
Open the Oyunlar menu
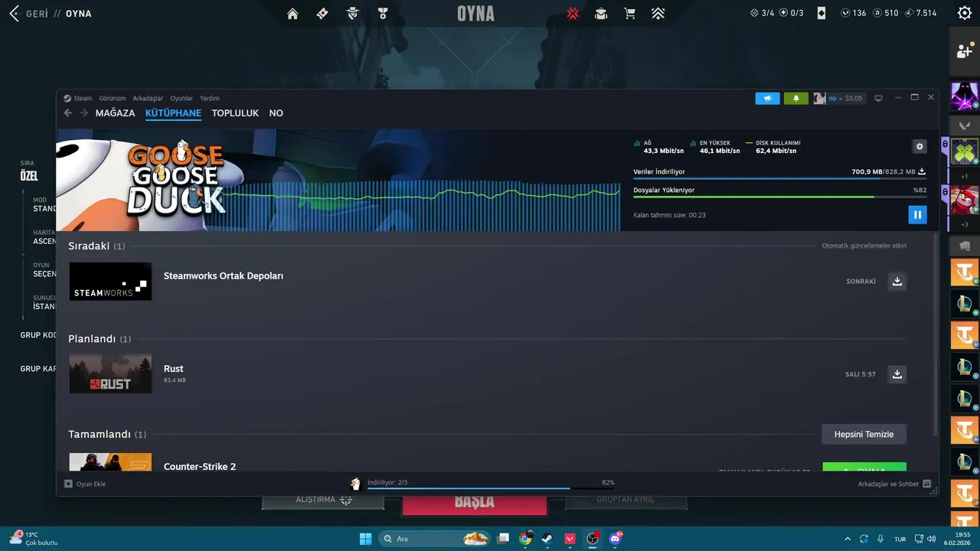pos(181,98)
